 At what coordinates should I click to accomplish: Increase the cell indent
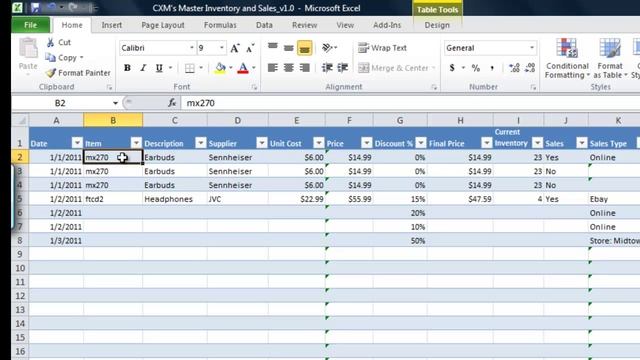point(343,68)
